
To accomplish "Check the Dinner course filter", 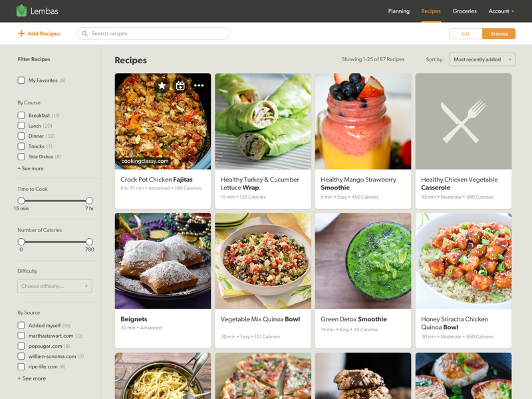I will coord(21,136).
